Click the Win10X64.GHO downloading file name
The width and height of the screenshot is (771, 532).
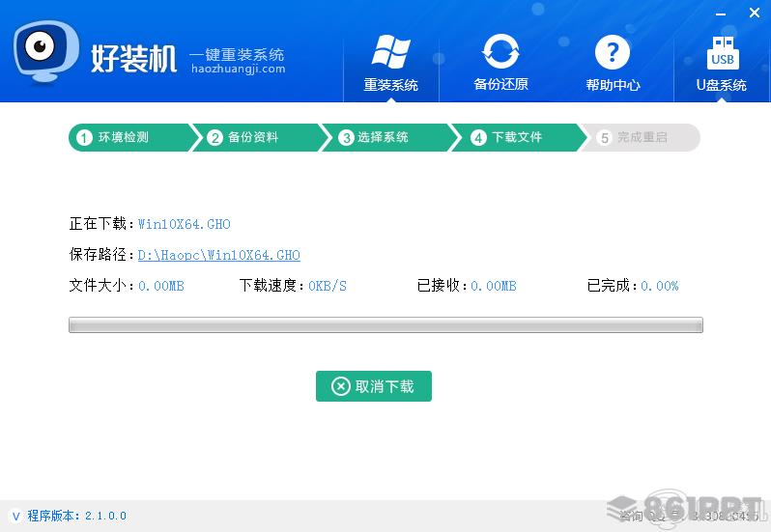point(184,224)
